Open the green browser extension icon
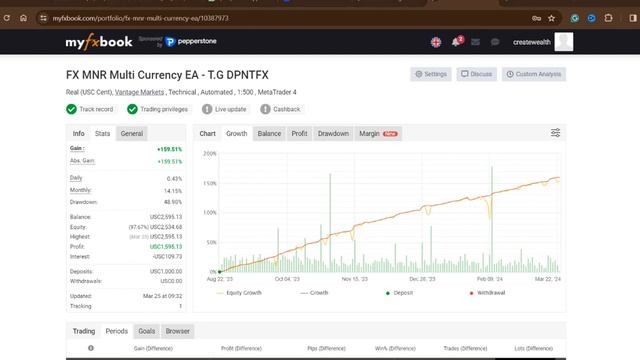Screen dimensions: 640x360 [575, 18]
